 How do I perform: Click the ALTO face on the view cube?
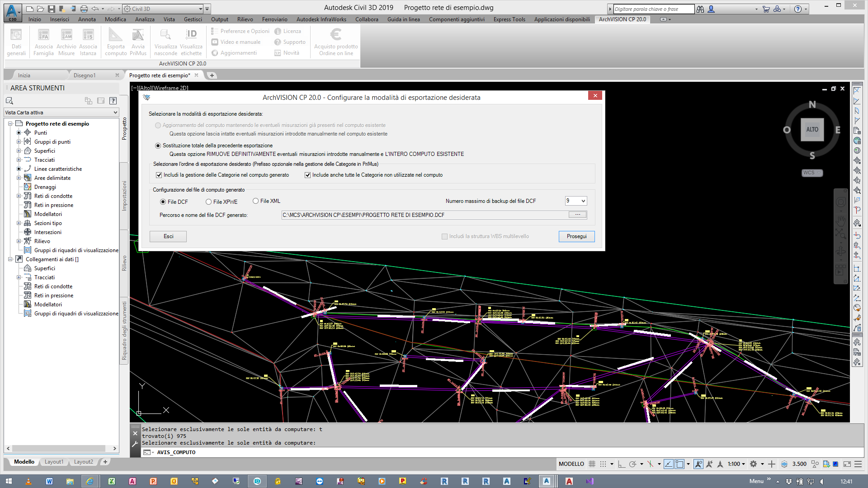pos(812,130)
